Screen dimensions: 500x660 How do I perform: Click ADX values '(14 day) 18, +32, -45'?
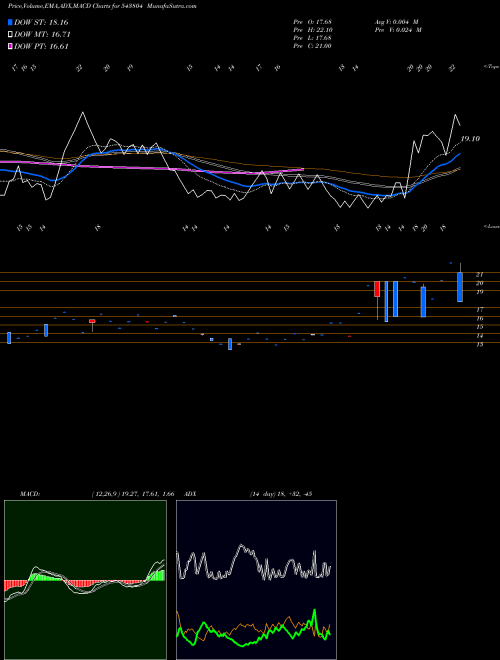pos(281,494)
